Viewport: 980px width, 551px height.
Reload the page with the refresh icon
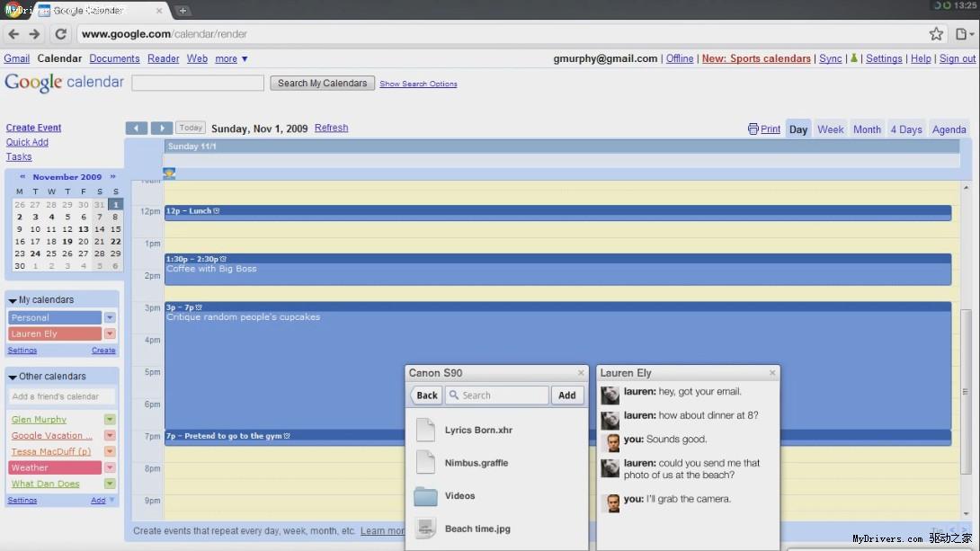(60, 34)
